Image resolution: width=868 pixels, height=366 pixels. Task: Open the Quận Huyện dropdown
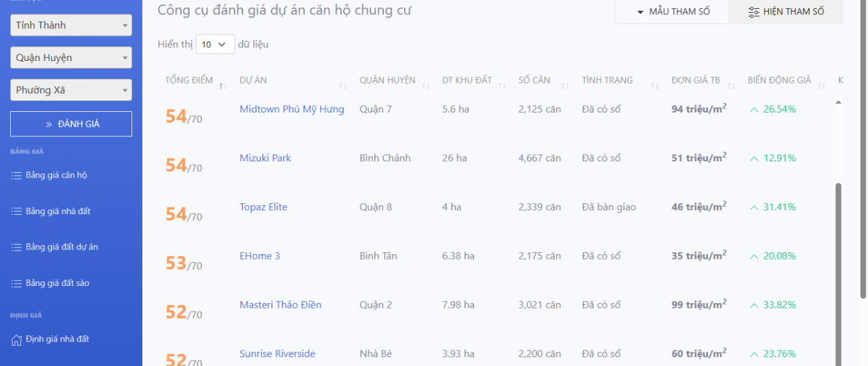[x=71, y=58]
